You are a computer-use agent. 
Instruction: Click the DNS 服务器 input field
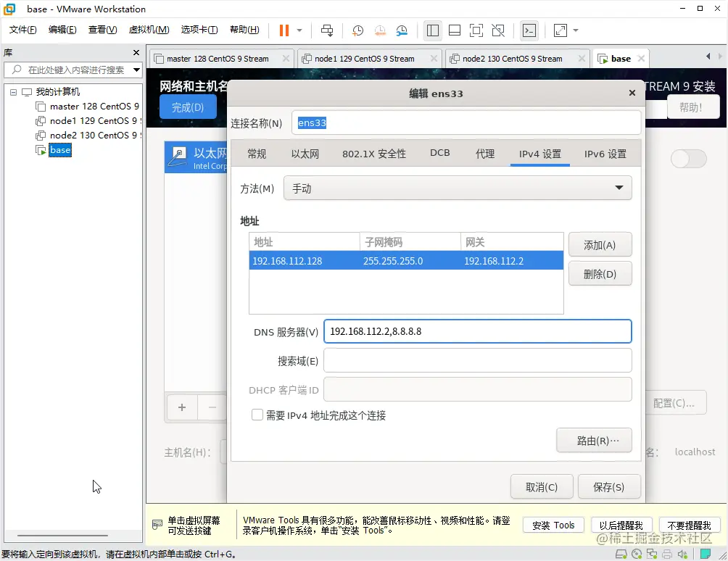[477, 331]
